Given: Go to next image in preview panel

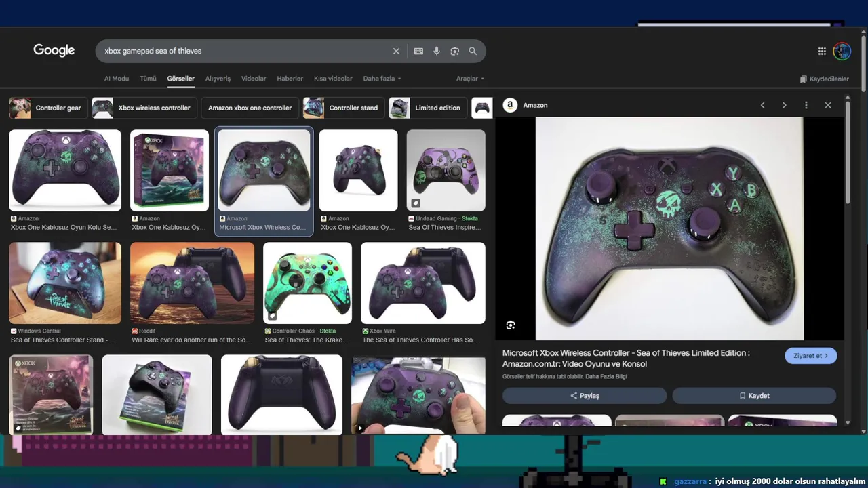Looking at the screenshot, I should (785, 105).
